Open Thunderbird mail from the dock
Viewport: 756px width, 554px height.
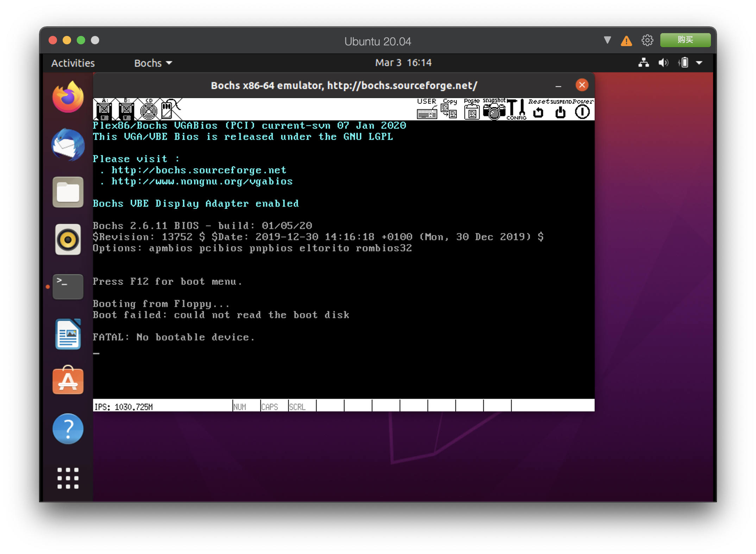coord(68,145)
